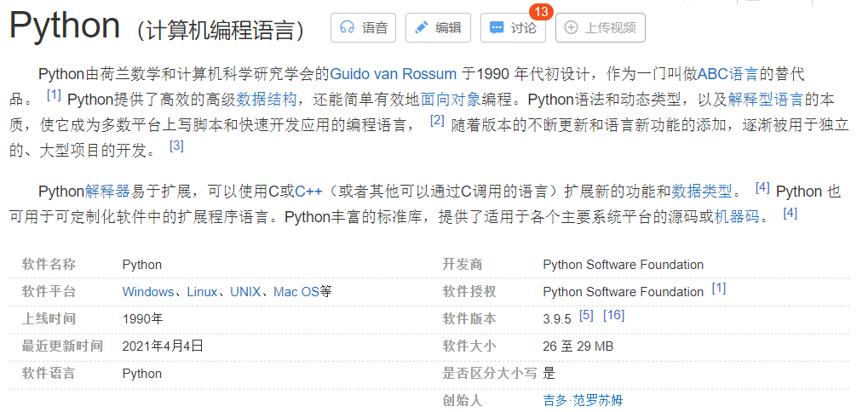The image size is (868, 412).
Task: Click the pencil icon on 编辑
Action: (422, 27)
